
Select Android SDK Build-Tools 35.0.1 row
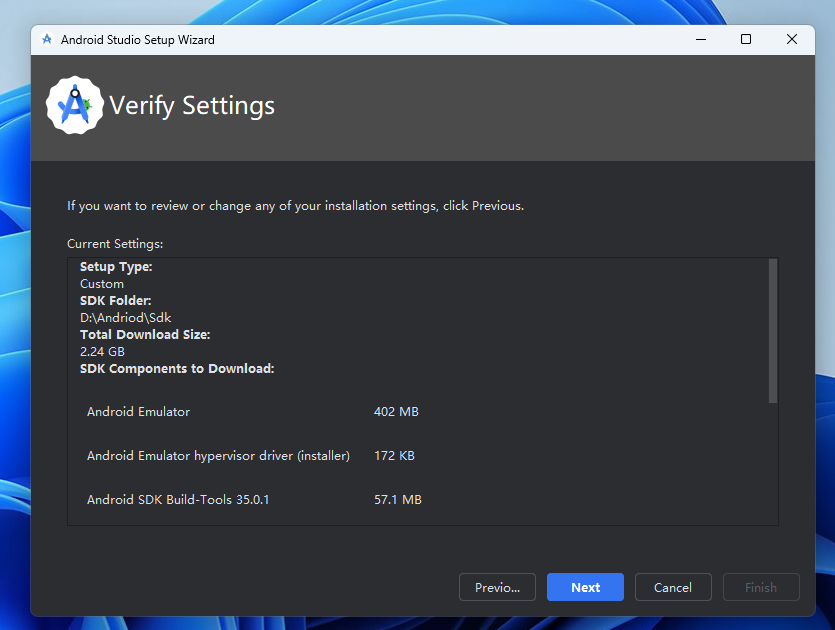pyautogui.click(x=255, y=500)
